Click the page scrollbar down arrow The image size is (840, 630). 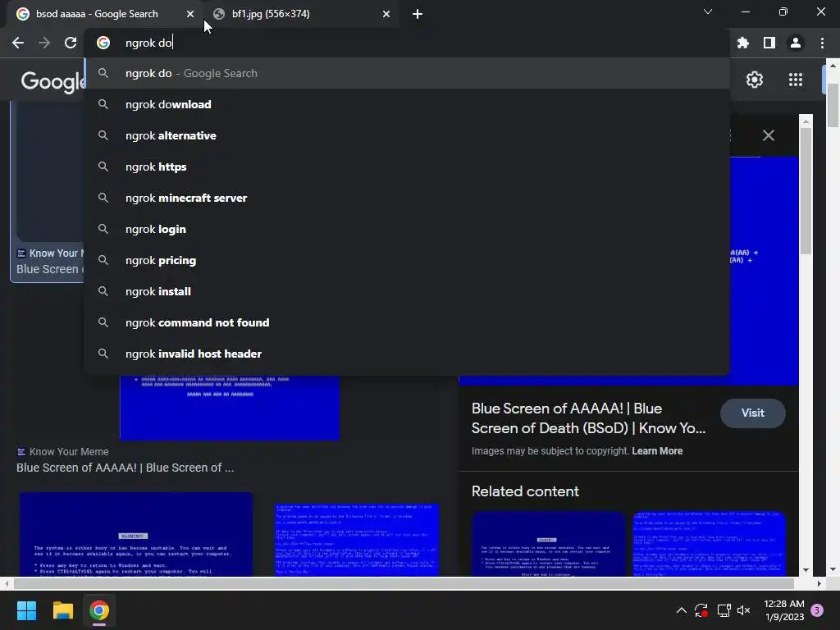click(833, 569)
